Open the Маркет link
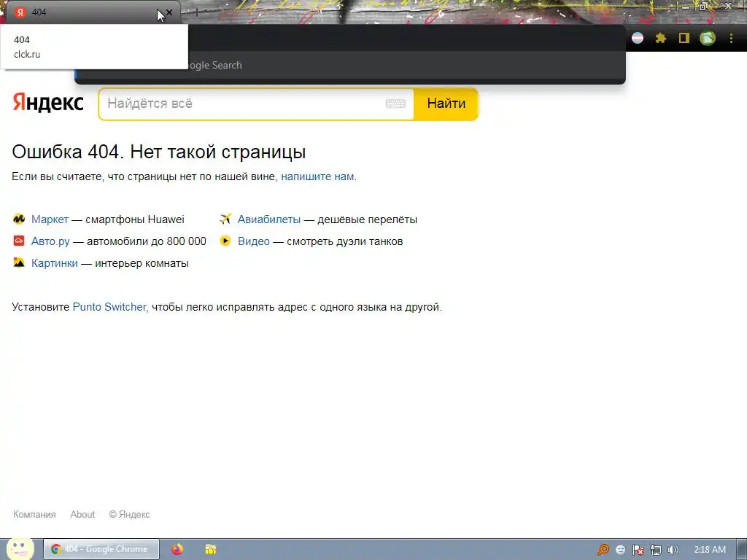Image resolution: width=747 pixels, height=560 pixels. 50,219
